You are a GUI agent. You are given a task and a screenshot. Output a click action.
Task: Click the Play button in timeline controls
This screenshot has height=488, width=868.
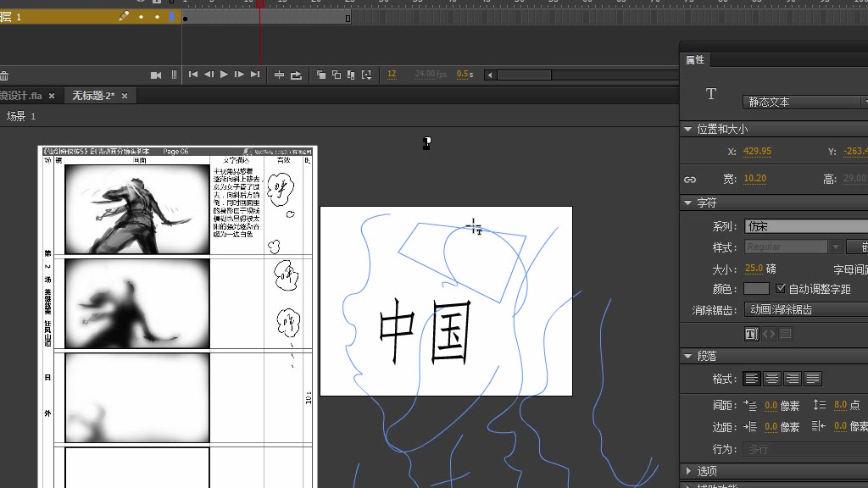pyautogui.click(x=224, y=75)
